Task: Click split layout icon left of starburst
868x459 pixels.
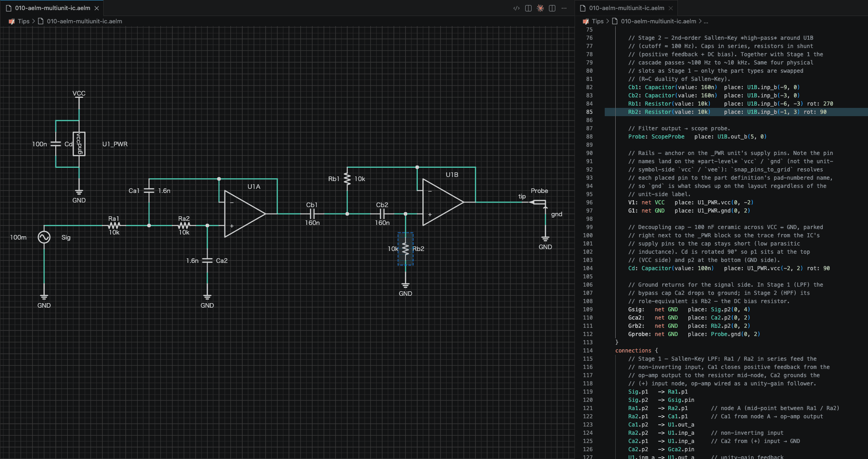Action: click(x=528, y=8)
